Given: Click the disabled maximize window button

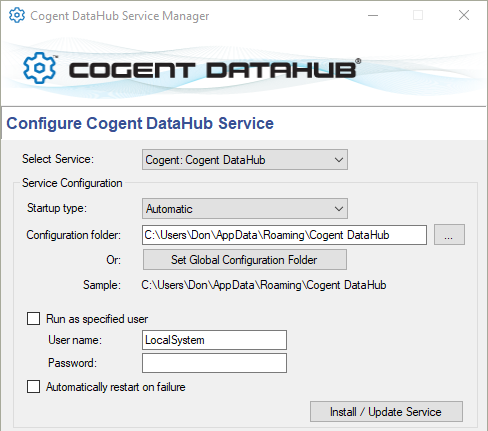Looking at the screenshot, I should pyautogui.click(x=418, y=15).
